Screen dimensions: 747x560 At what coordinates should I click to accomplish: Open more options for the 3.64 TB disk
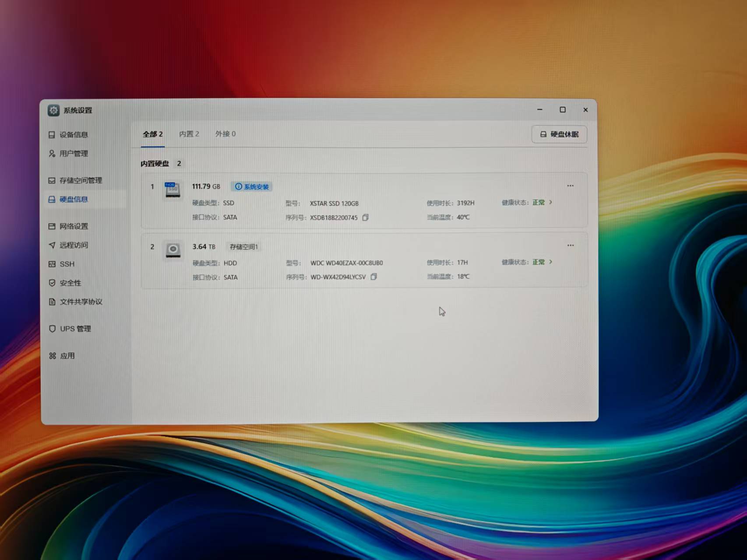click(x=571, y=245)
